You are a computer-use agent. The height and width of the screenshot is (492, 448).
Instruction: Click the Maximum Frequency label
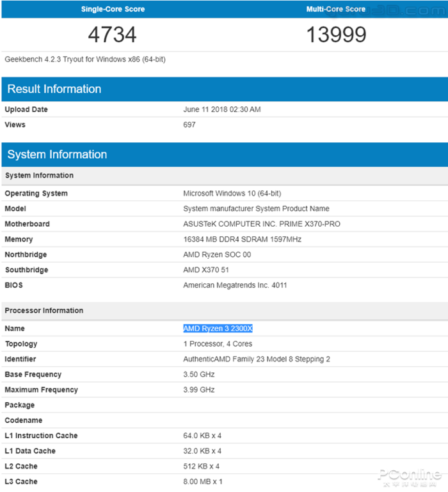pyautogui.click(x=42, y=390)
